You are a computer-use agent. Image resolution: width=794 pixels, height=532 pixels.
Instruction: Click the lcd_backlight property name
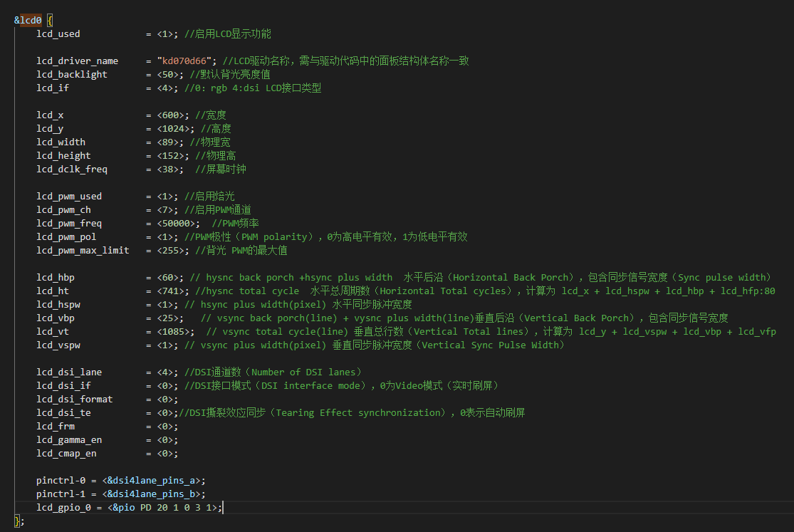pyautogui.click(x=72, y=75)
